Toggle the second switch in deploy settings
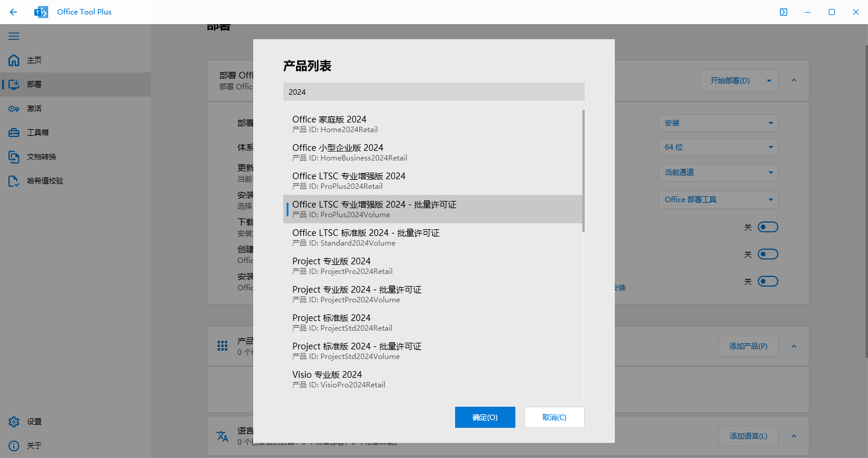This screenshot has height=458, width=868. tap(767, 254)
